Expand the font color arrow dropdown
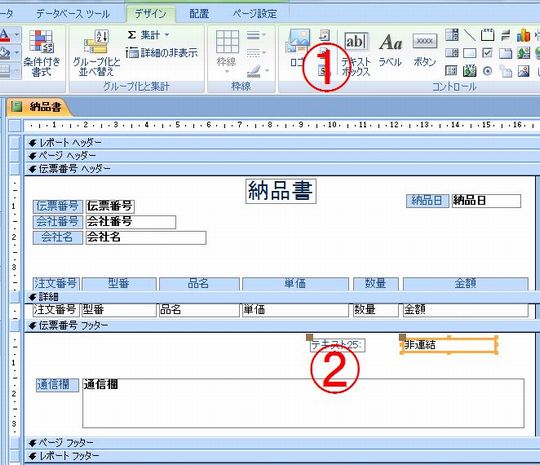 16,35
